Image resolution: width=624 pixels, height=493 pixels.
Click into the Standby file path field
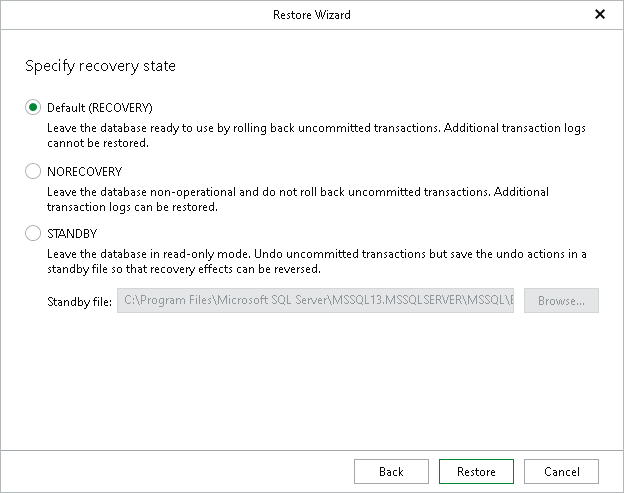(315, 300)
